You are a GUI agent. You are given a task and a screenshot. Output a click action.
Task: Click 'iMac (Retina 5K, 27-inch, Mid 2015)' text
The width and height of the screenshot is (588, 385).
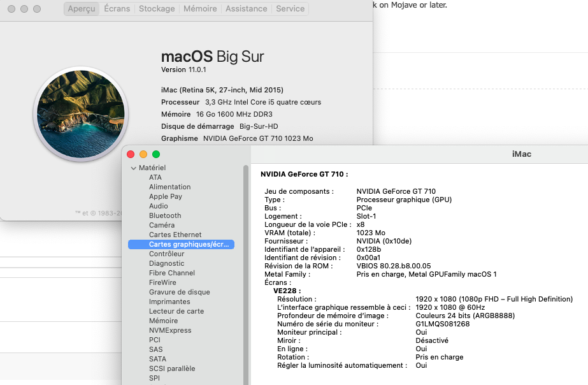click(222, 90)
